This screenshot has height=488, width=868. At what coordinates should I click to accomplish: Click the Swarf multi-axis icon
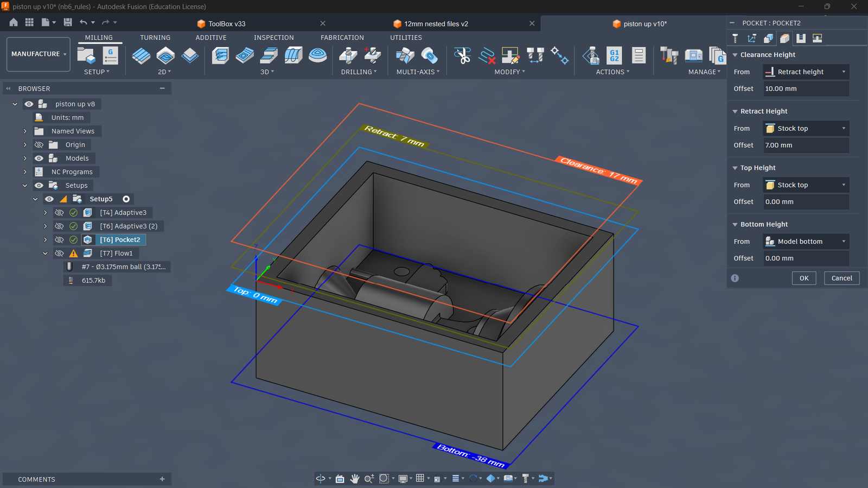(x=405, y=55)
